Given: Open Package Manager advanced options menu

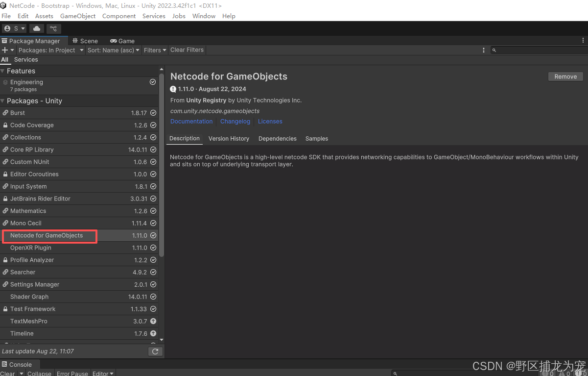Looking at the screenshot, I should [484, 50].
